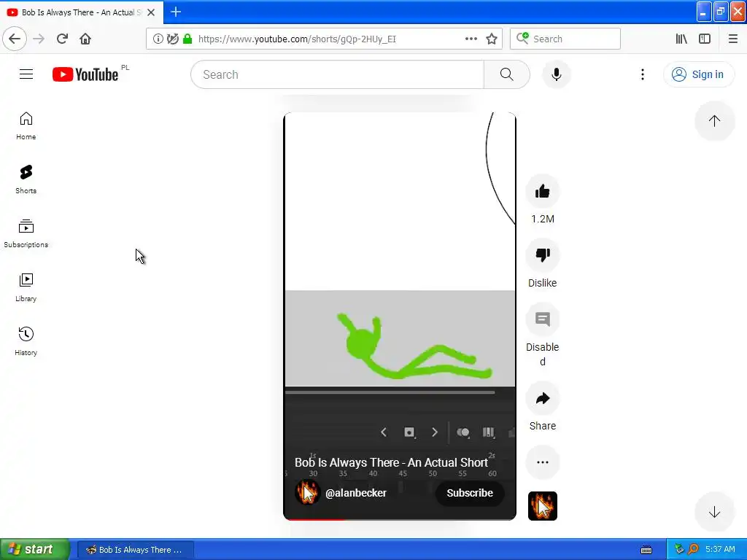The height and width of the screenshot is (560, 747).
Task: Click the Firefox search box
Action: 565,39
